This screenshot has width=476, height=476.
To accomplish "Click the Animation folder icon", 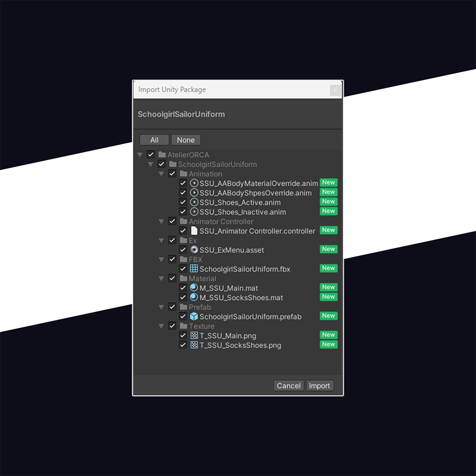I will [x=183, y=174].
